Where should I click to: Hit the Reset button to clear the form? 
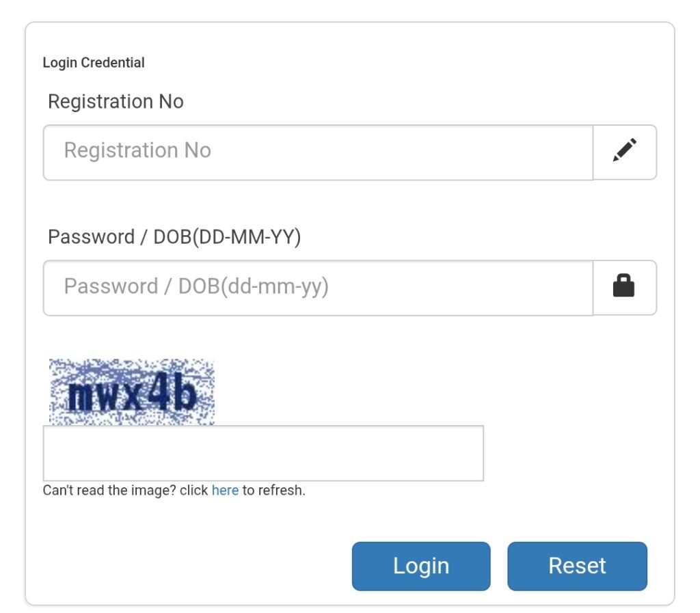tap(577, 566)
